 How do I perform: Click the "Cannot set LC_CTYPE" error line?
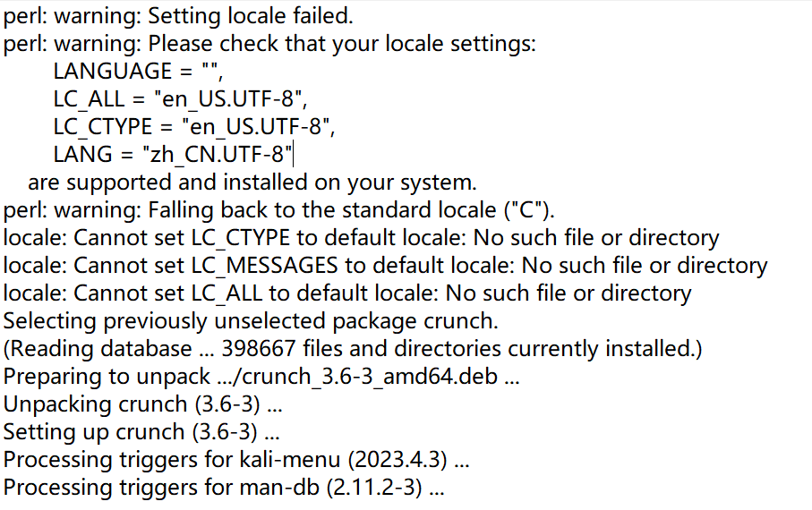click(x=361, y=238)
